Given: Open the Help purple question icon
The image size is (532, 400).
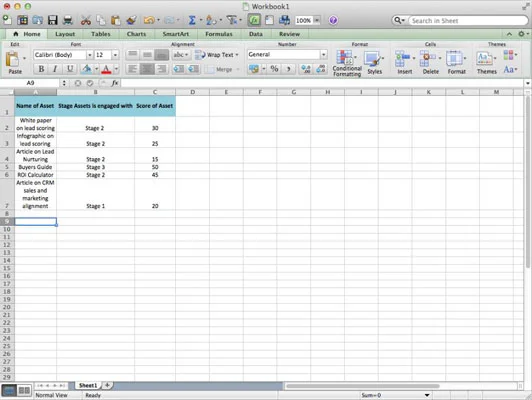Looking at the screenshot, I should (x=333, y=20).
